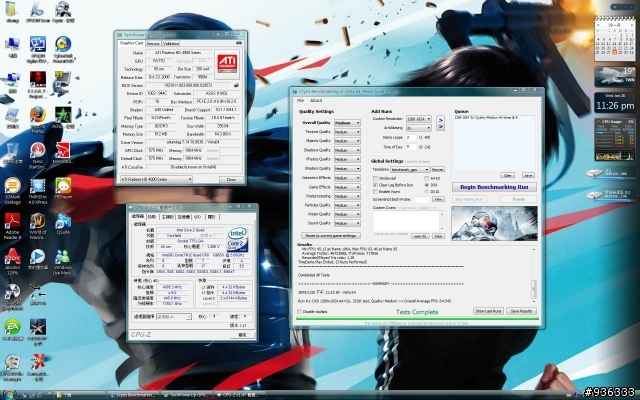Expand the Shadows Quality dropdown
This screenshot has height=400, width=640.
[347, 150]
